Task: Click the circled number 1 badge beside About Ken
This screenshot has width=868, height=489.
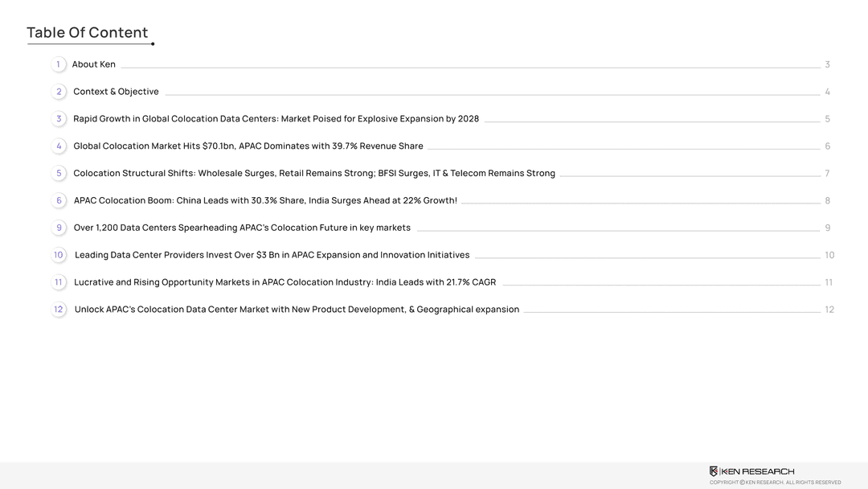Action: click(x=58, y=64)
